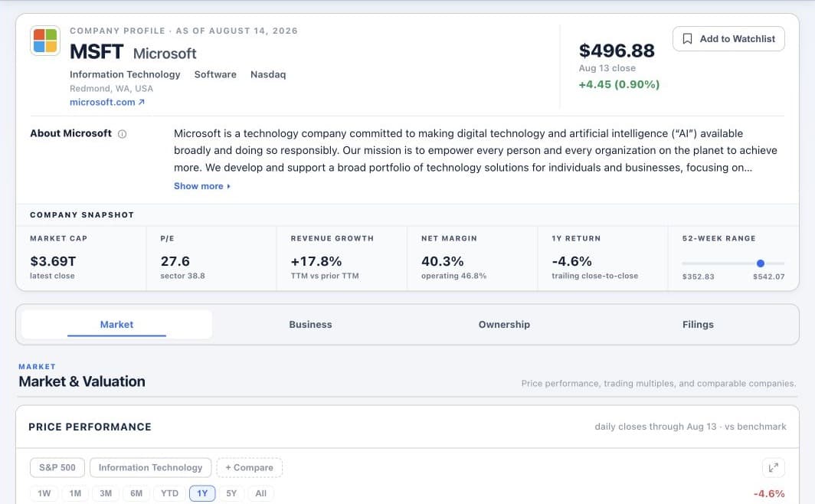The width and height of the screenshot is (815, 504).
Task: Click the $3.69T market cap value
Action: point(53,261)
